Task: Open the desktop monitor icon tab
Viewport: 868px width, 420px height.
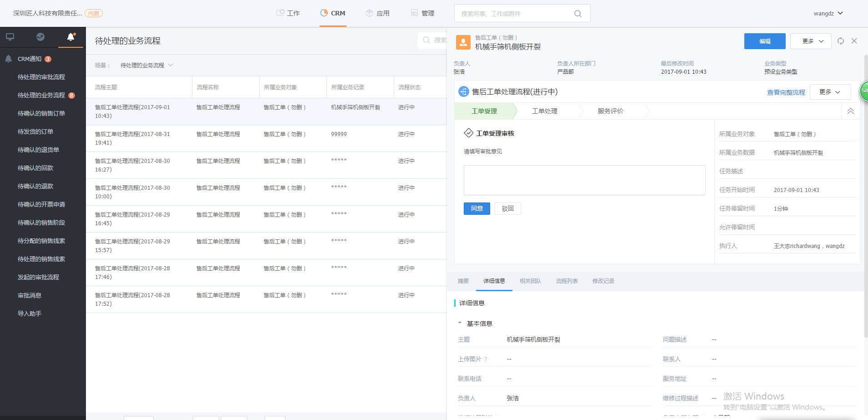Action: coord(10,37)
